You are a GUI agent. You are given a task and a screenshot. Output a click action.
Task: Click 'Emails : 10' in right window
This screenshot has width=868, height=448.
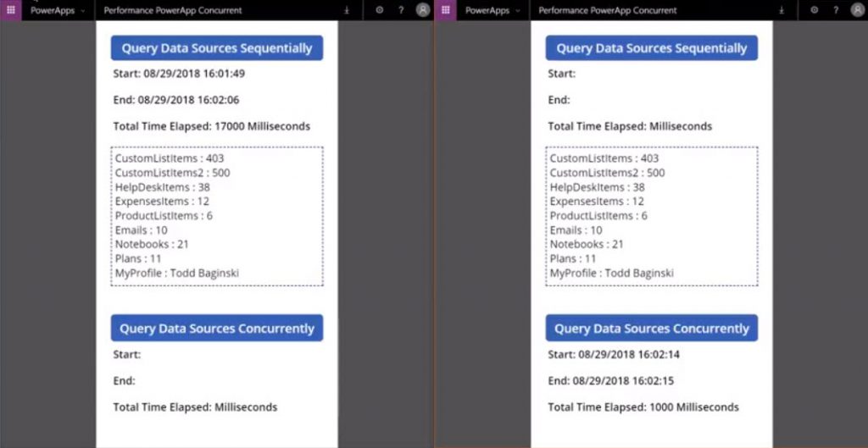pyautogui.click(x=576, y=230)
